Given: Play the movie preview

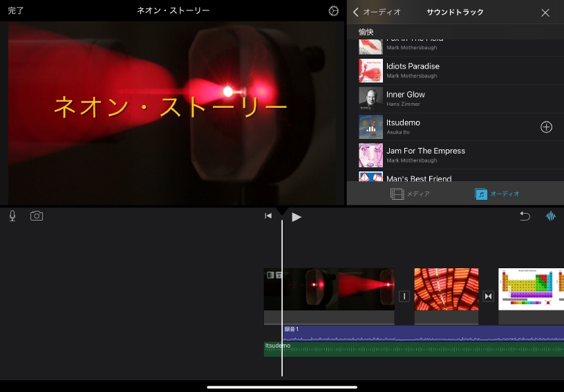Looking at the screenshot, I should (x=297, y=216).
